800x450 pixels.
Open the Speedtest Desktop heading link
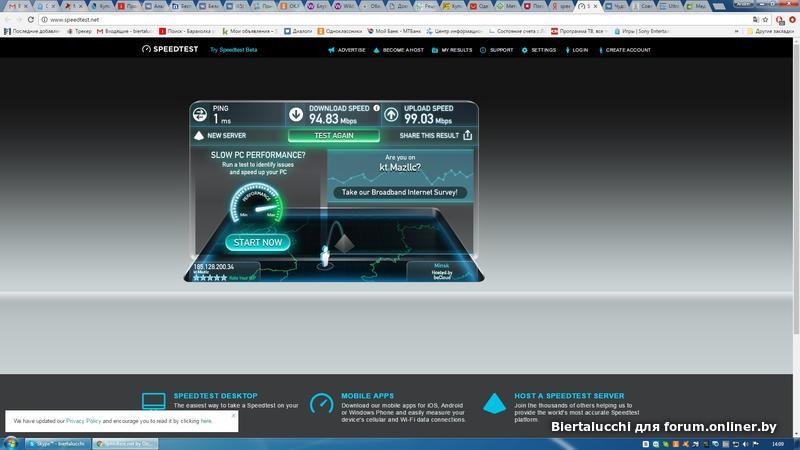215,395
